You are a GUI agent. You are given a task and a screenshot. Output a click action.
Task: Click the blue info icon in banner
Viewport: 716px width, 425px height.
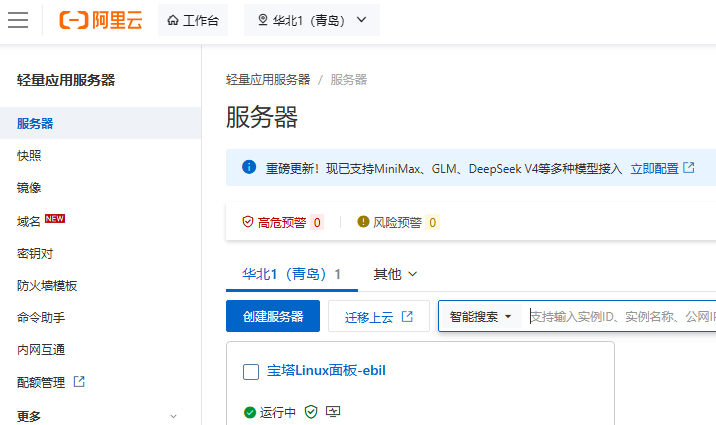(249, 167)
